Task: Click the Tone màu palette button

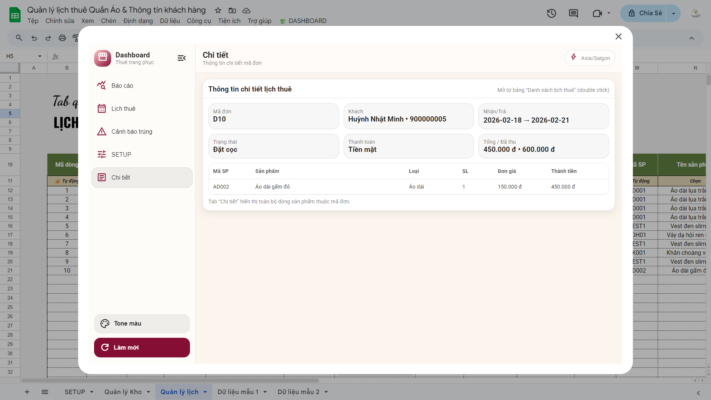Action: (141, 323)
